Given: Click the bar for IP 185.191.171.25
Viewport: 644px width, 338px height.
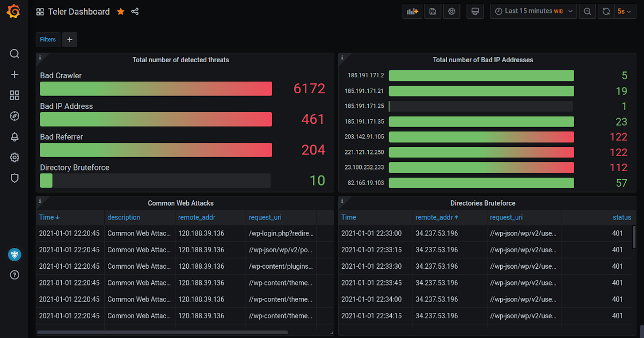Looking at the screenshot, I should pos(481,106).
